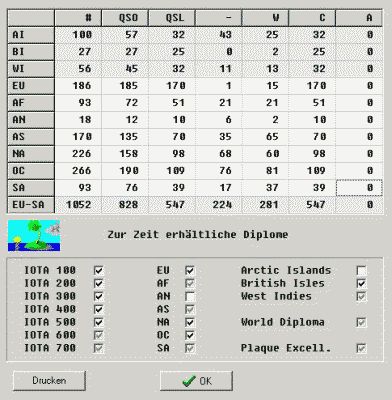Click the EU-SA totals row header
The height and width of the screenshot is (400, 392).
[x=31, y=205]
